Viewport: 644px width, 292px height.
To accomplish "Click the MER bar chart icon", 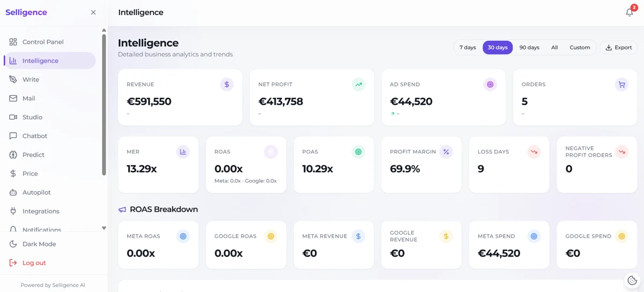I will (183, 152).
